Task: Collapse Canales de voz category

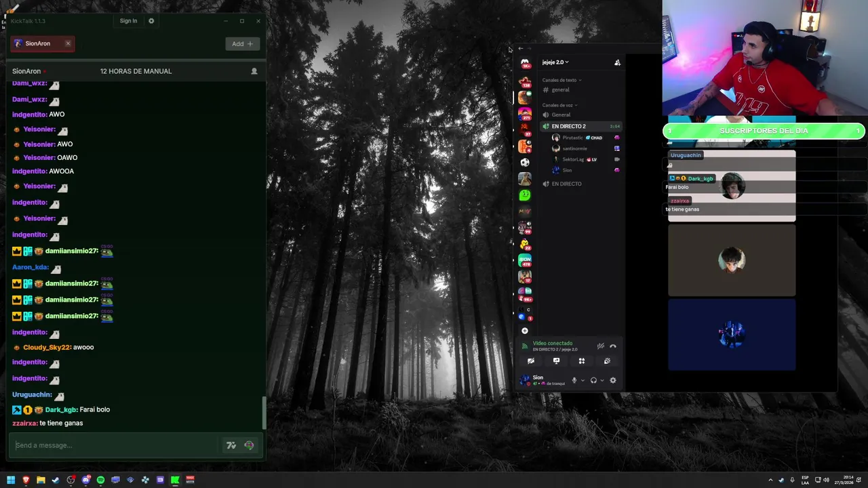Action: (559, 105)
